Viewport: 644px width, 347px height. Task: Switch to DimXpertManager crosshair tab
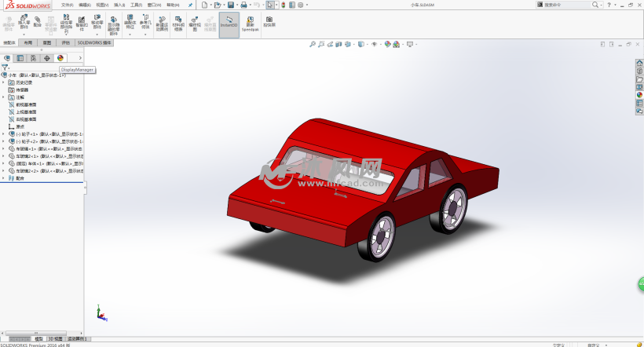tap(47, 58)
